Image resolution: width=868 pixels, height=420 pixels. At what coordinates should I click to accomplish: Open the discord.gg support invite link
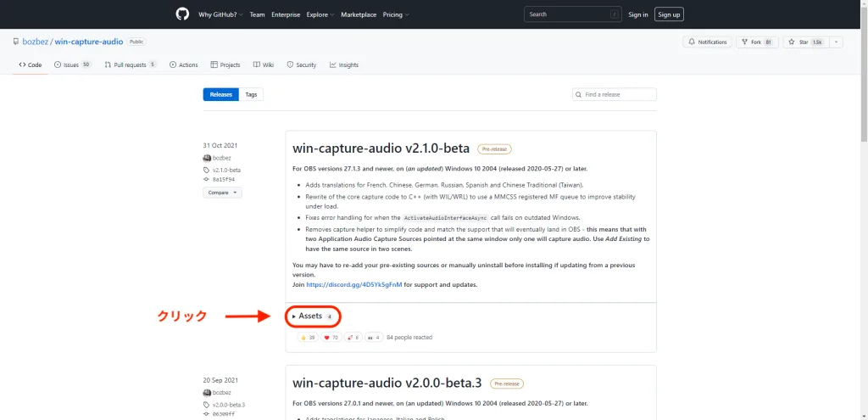coord(354,285)
